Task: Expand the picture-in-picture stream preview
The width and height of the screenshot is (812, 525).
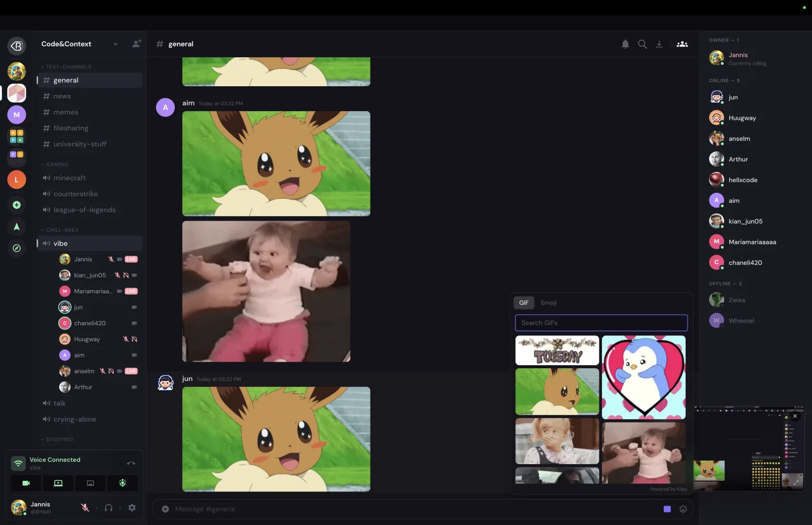Action: click(x=796, y=482)
